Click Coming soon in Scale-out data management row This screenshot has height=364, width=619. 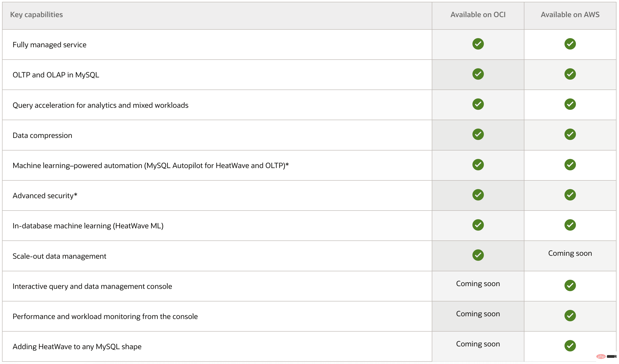point(570,253)
